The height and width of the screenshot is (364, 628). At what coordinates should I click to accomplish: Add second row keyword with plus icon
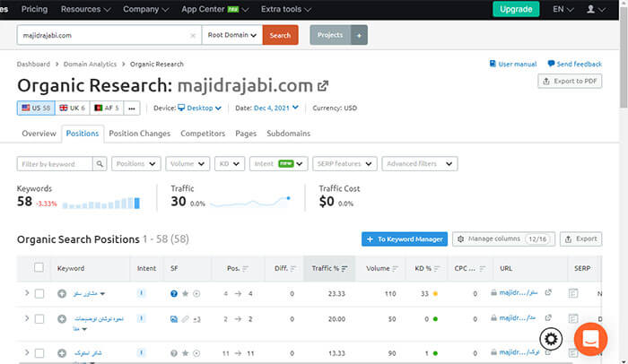pos(62,319)
